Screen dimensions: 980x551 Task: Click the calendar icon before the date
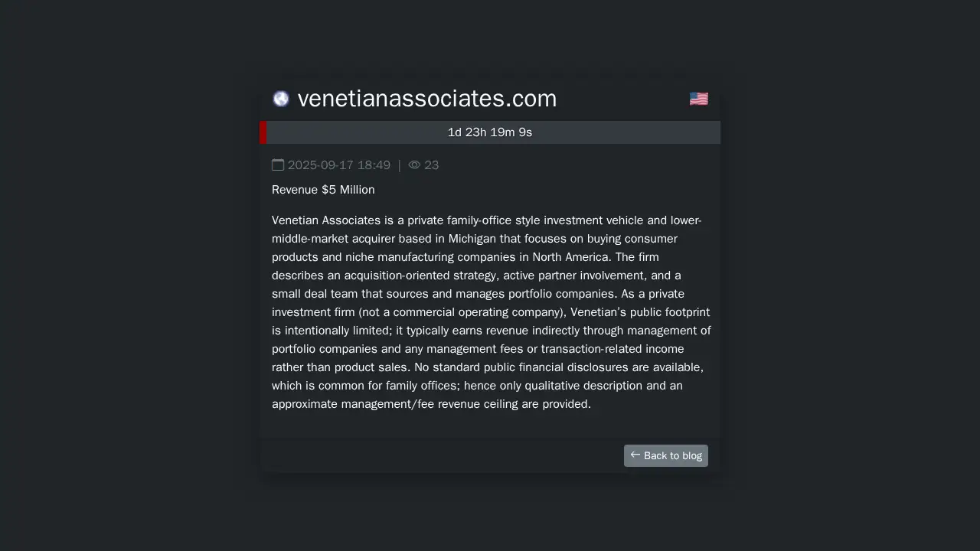(278, 165)
